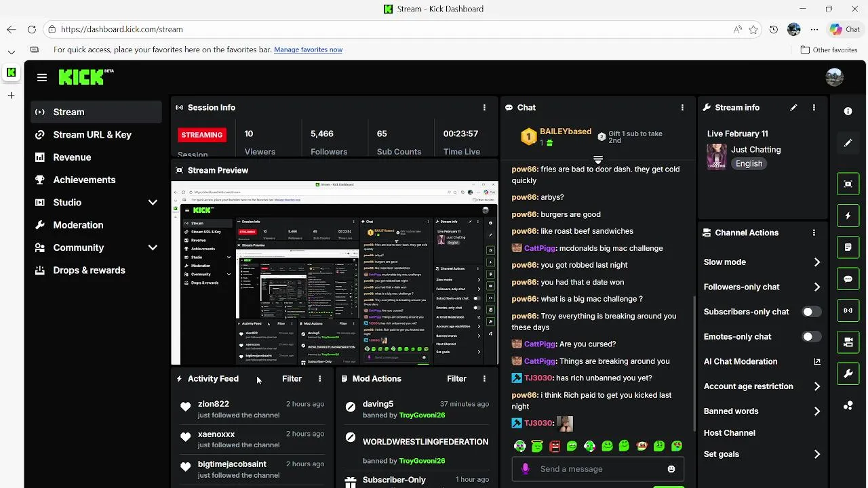The image size is (868, 488).
Task: Toggle Activity Feed lightning widget in sidebar
Action: (x=848, y=216)
